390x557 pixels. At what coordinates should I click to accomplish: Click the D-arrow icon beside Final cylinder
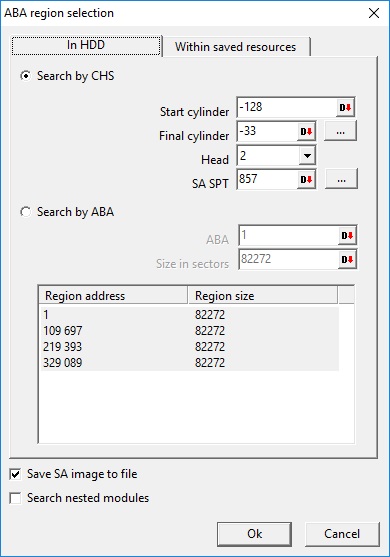306,132
